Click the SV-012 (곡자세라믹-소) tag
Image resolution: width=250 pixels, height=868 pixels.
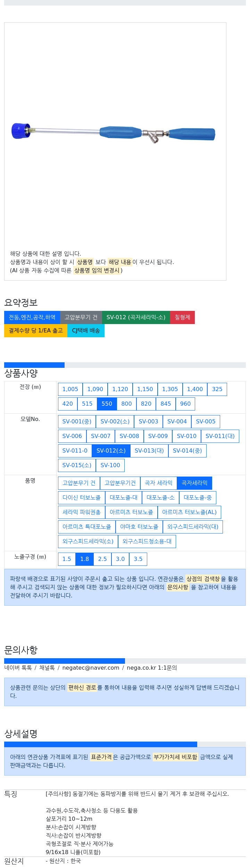[x=136, y=317]
